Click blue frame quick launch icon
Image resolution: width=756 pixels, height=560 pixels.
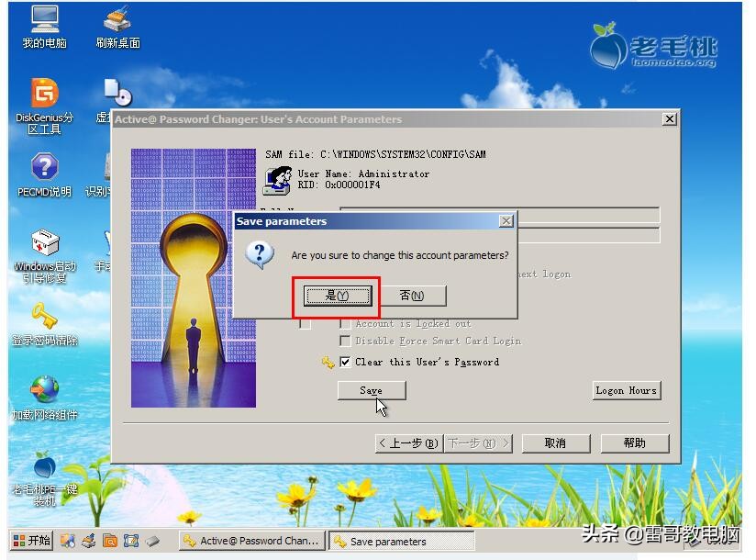tap(131, 541)
